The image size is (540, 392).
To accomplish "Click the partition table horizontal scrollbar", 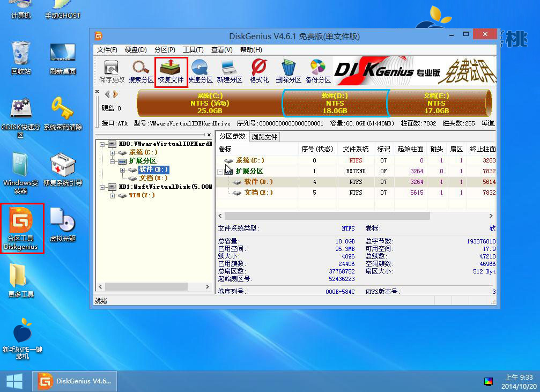I will pos(327,216).
